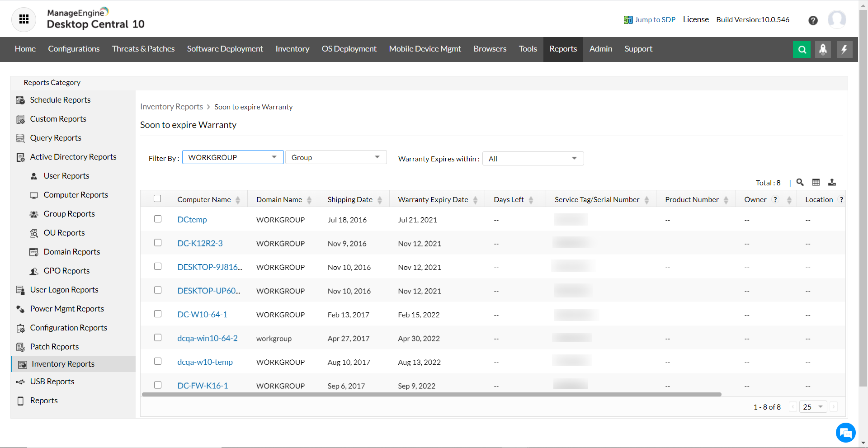Click the lightning bolt quick actions icon
Viewport: 868px width, 448px height.
(x=844, y=49)
